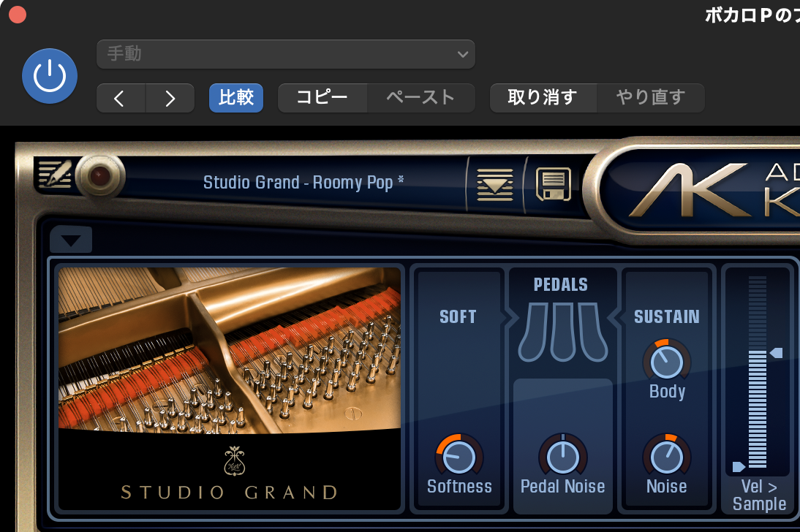The image size is (800, 532).
Task: Click the Studio Grand - Roomy Pop preset name
Action: point(303,182)
